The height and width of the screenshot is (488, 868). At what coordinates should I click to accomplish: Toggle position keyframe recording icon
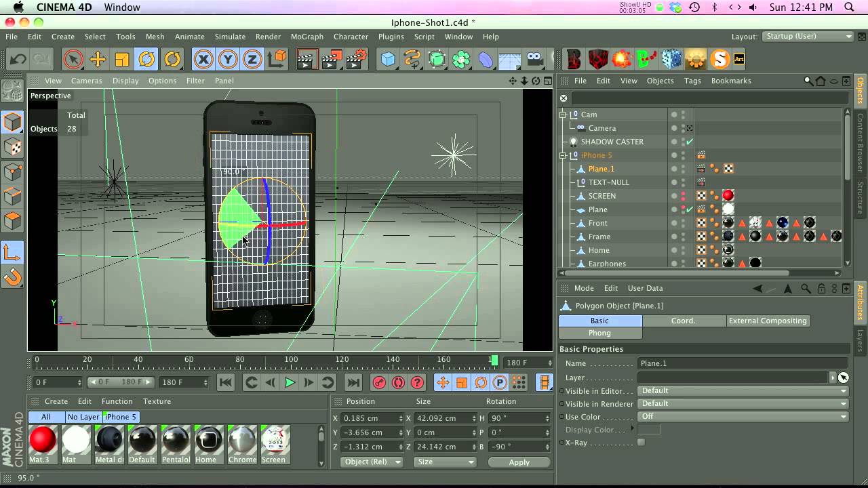[x=443, y=383]
